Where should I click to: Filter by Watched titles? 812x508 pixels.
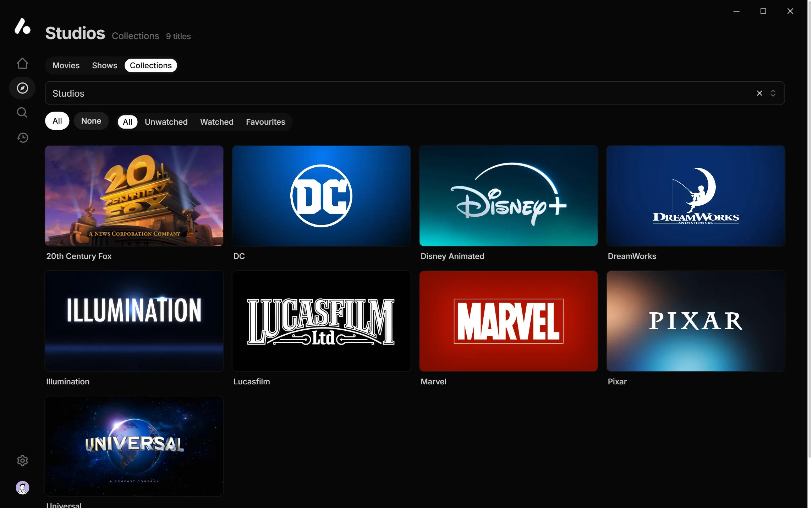coord(217,122)
